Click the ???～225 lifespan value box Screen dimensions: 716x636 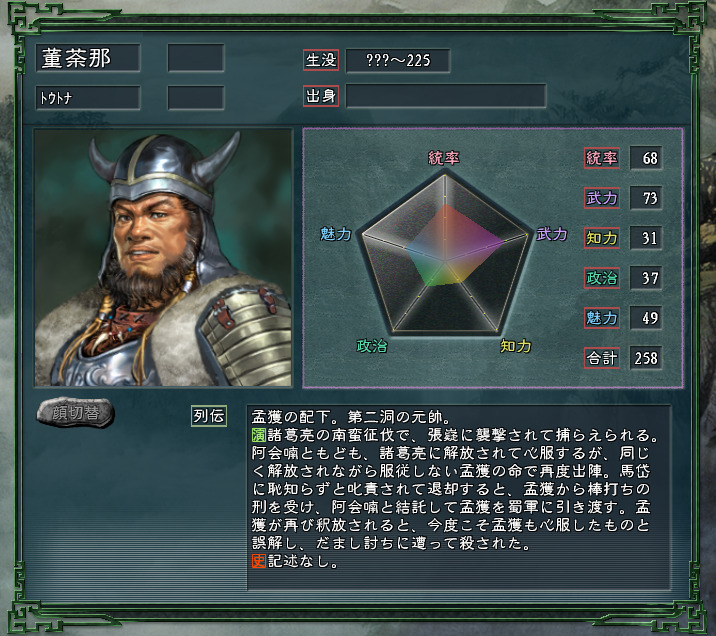[x=398, y=60]
